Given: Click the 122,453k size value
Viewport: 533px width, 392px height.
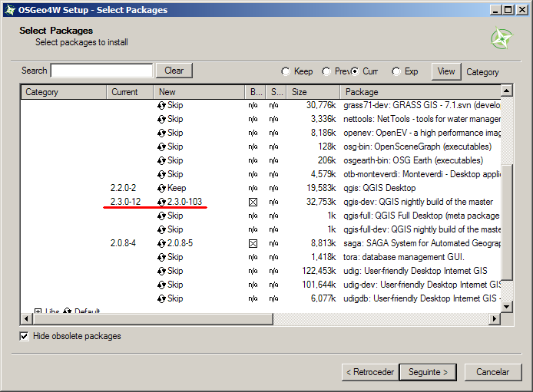Looking at the screenshot, I should 319,271.
